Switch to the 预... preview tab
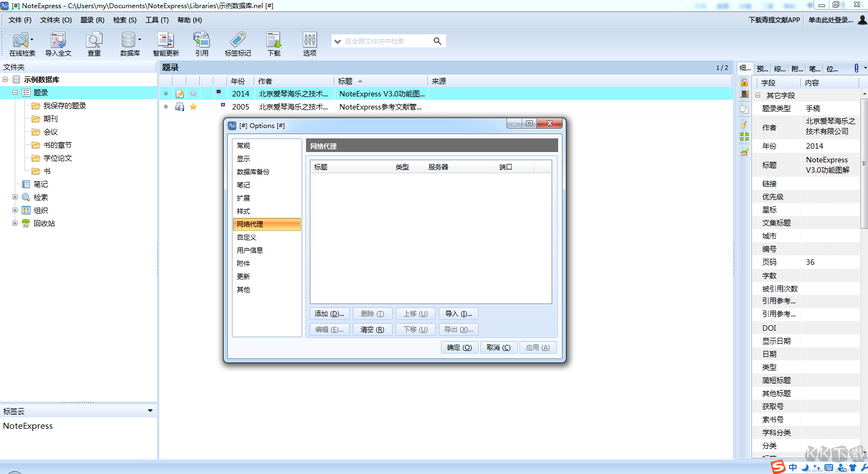 coord(762,69)
